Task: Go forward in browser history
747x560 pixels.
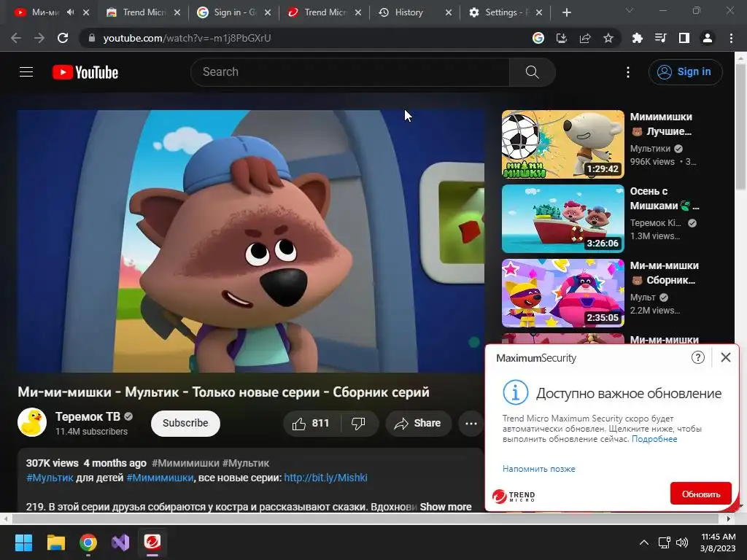Action: [x=39, y=38]
